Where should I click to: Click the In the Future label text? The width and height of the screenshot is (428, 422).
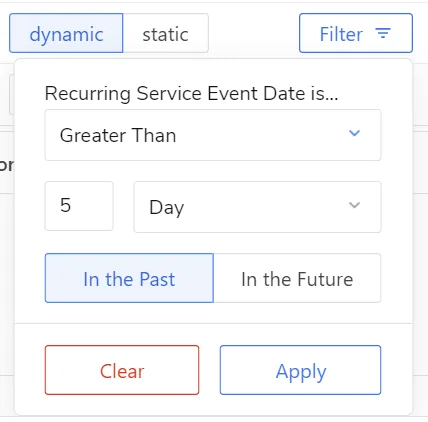pyautogui.click(x=297, y=279)
